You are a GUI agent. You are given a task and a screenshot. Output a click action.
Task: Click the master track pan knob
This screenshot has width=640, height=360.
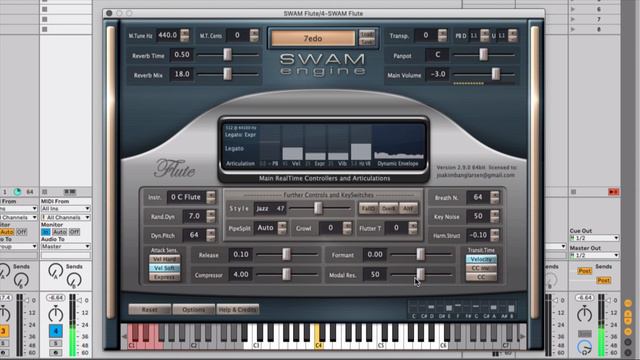[584, 314]
